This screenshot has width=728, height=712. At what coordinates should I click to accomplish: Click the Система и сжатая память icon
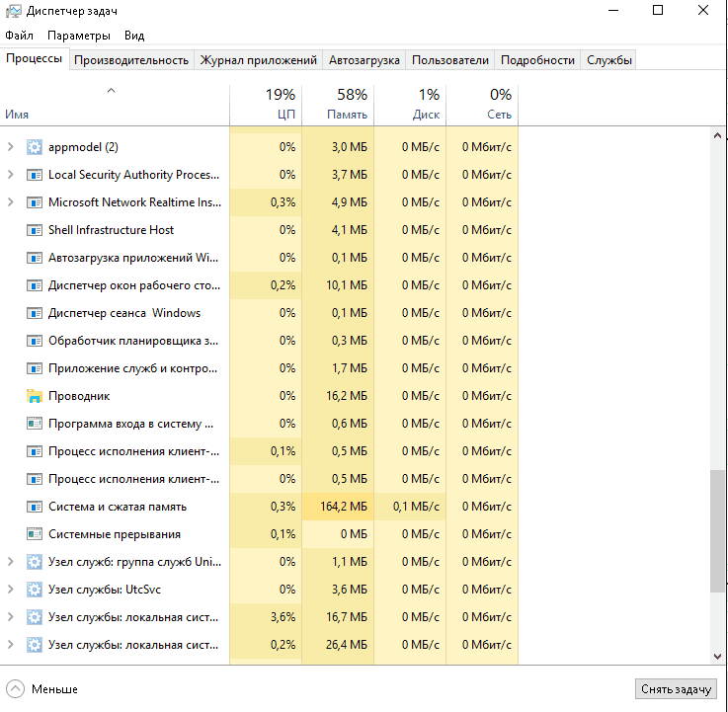(35, 507)
